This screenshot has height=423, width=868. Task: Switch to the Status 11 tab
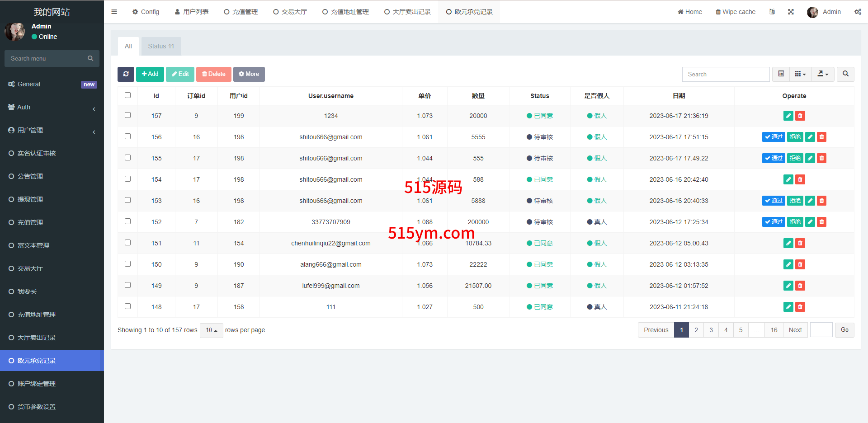pyautogui.click(x=161, y=46)
